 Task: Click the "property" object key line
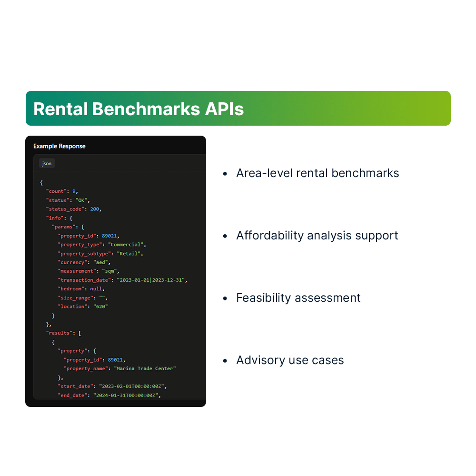click(x=77, y=351)
